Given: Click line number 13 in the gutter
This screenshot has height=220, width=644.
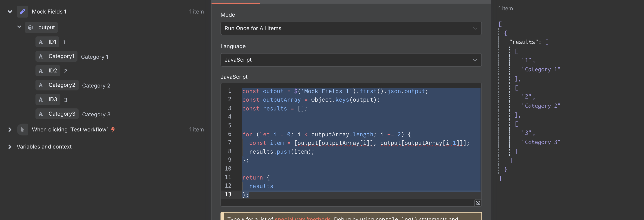Looking at the screenshot, I should (228, 194).
